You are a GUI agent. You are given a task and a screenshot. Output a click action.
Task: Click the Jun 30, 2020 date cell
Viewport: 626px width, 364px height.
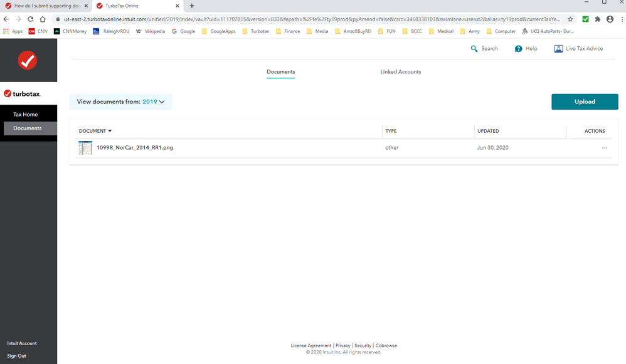(492, 147)
